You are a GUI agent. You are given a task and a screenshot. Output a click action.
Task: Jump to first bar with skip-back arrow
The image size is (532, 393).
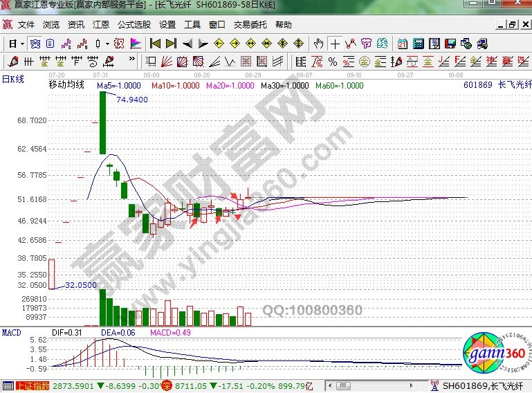(156, 43)
